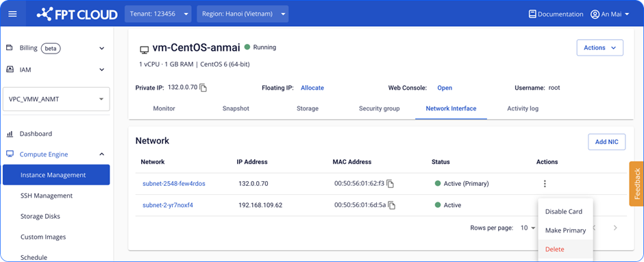Open the Region: Hanoi (Vietnam) dropdown
This screenshot has height=262, width=644.
(243, 14)
